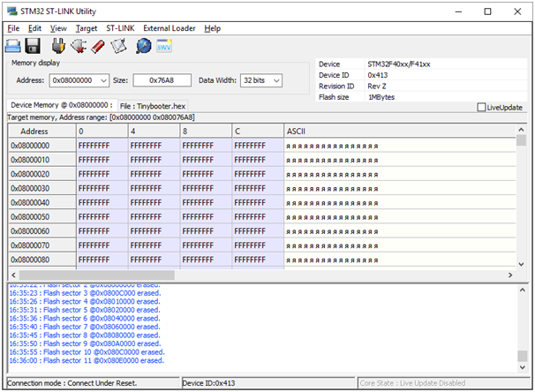Click memory table scroll up arrow
Screen dimensions: 535x392
pos(521,130)
